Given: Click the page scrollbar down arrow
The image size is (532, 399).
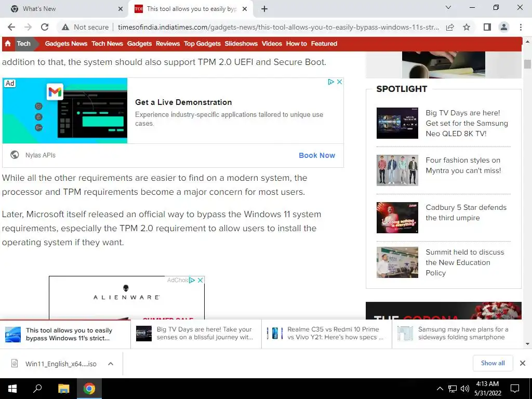Looking at the screenshot, I should (527, 344).
